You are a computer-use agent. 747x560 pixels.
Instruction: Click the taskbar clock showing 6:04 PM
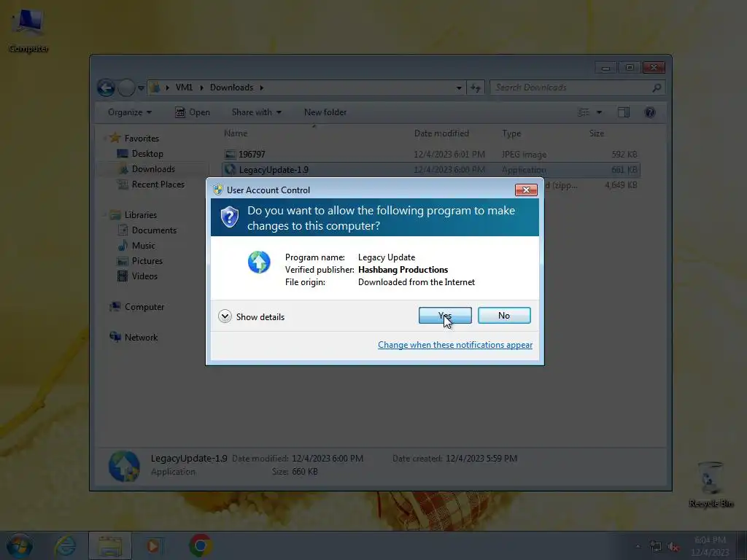click(x=710, y=546)
